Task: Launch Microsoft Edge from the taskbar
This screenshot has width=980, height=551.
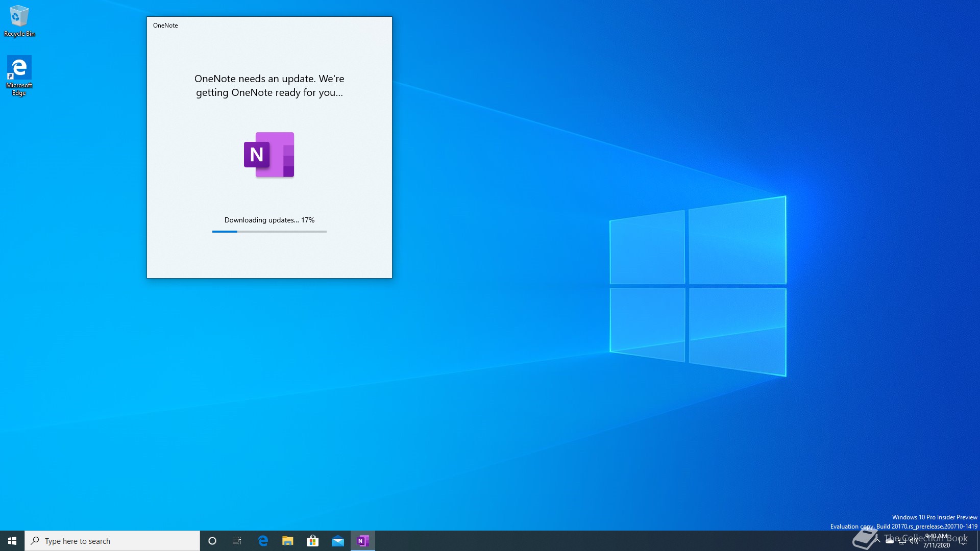Action: [263, 541]
